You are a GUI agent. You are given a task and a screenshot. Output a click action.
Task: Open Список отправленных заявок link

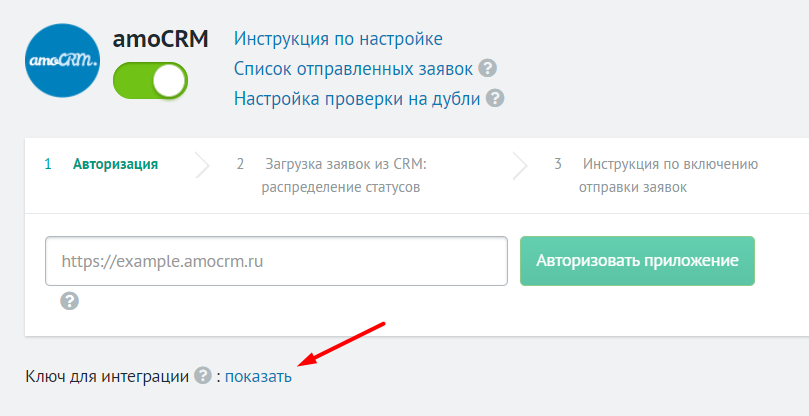[353, 69]
